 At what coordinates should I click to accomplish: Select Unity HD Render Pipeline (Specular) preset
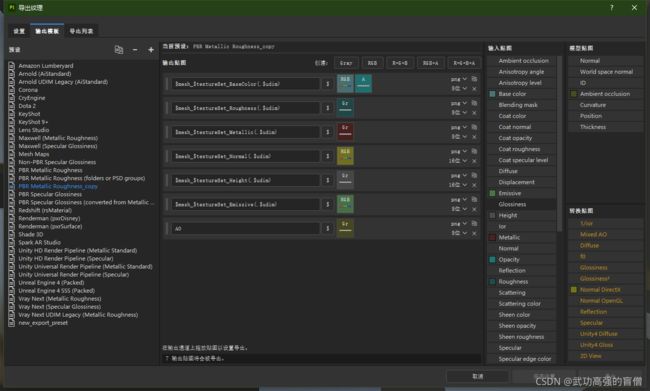65,258
